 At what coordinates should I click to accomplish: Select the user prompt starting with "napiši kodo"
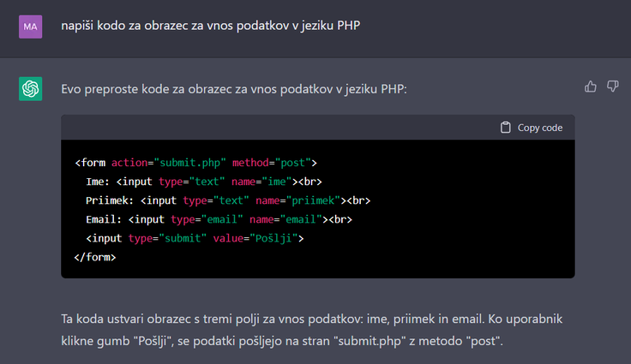210,26
